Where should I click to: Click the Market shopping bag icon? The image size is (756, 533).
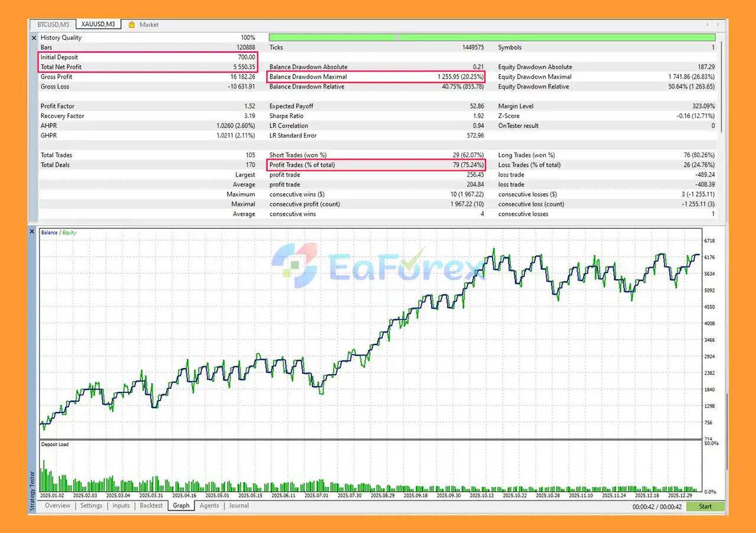click(x=131, y=25)
